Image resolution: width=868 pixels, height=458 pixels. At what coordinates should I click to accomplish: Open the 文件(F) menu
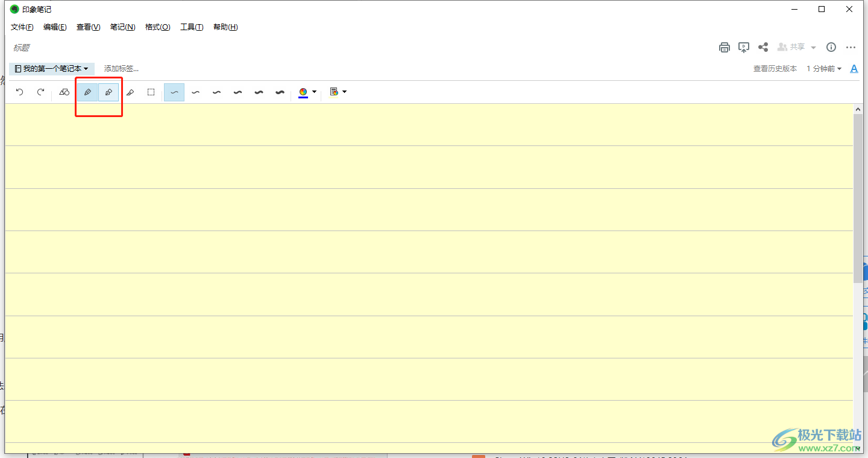[x=22, y=27]
